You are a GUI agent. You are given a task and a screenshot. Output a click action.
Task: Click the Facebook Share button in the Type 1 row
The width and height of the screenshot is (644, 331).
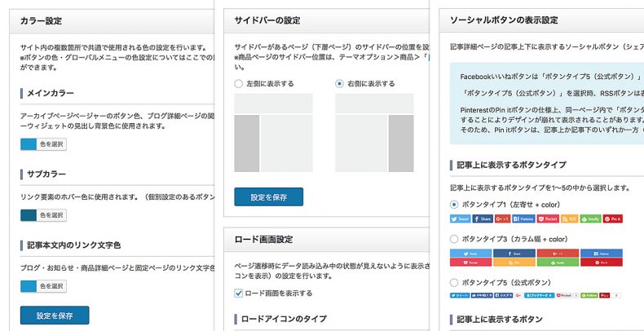coord(483,219)
